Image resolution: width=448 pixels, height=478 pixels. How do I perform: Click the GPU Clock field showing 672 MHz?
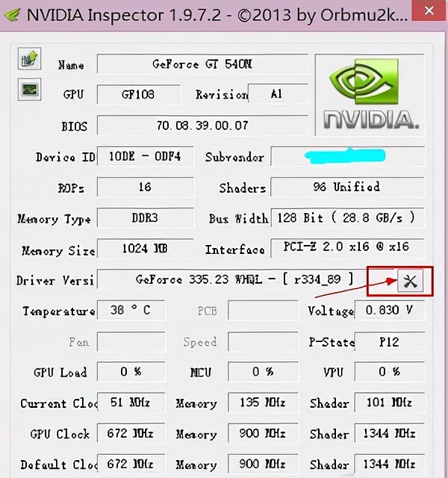coord(131,433)
